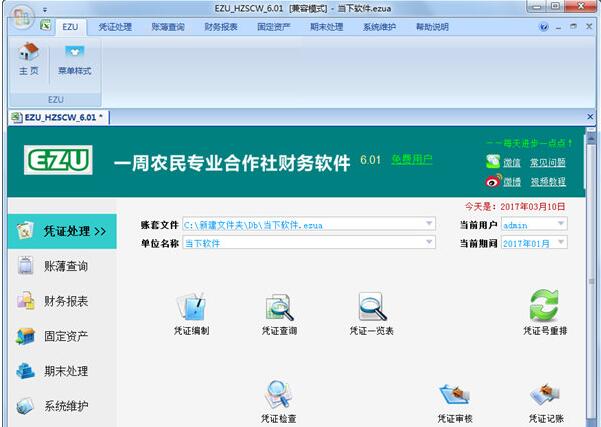The image size is (601, 427).
Task: Select 系统维护 in the left sidebar
Action: [62, 406]
